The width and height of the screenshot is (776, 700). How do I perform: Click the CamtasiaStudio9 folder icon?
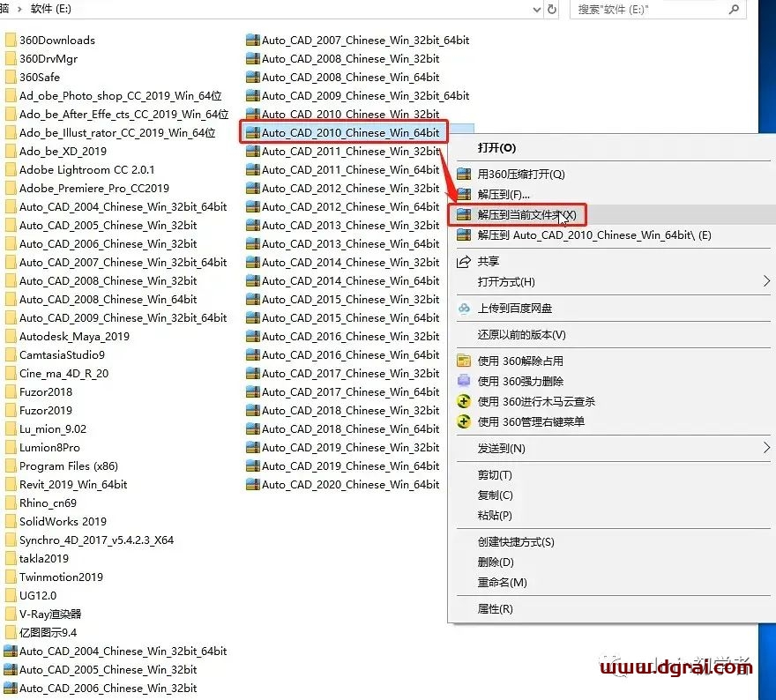coord(11,354)
